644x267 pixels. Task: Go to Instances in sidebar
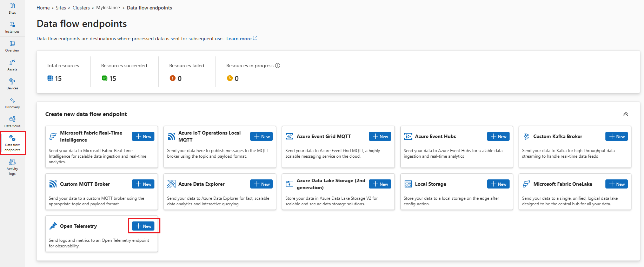[x=12, y=27]
